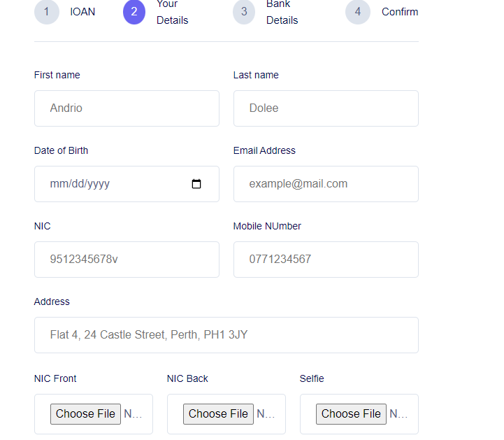Click the Date of Birth field
The width and height of the screenshot is (504, 440).
tap(112, 184)
